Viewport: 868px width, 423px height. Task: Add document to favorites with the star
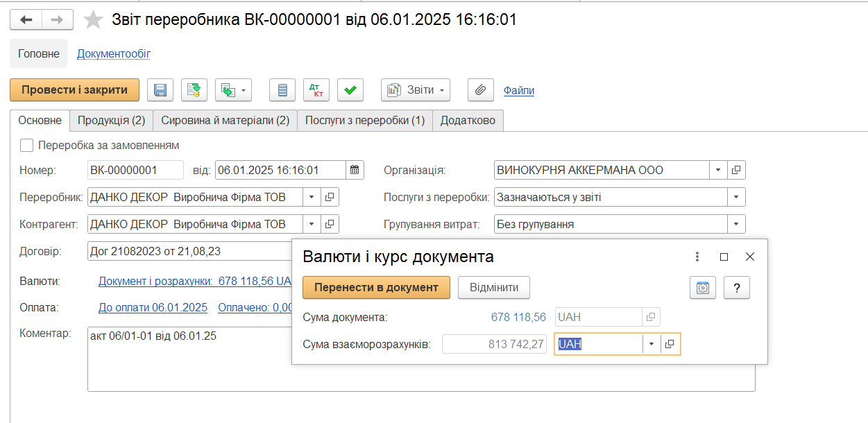click(93, 19)
